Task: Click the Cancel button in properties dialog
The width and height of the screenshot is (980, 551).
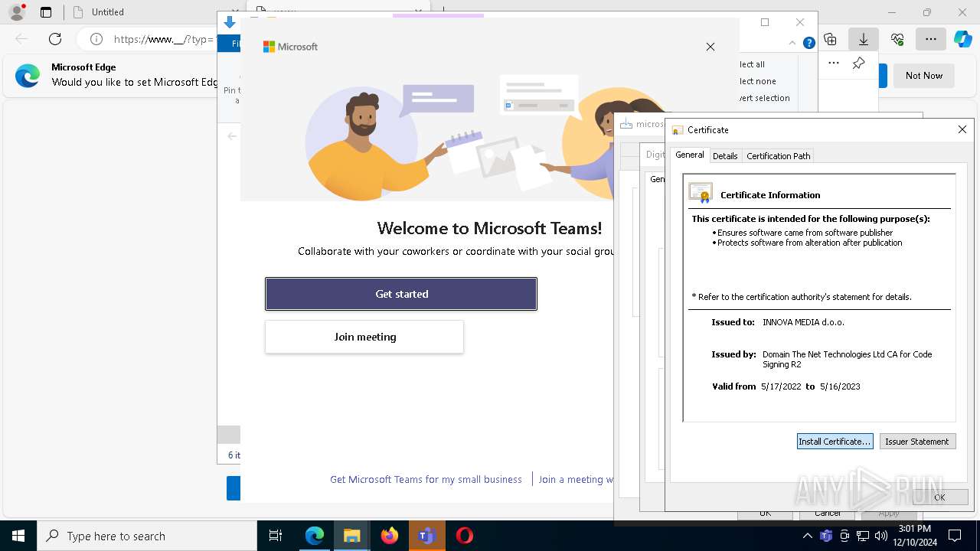Action: coord(828,514)
